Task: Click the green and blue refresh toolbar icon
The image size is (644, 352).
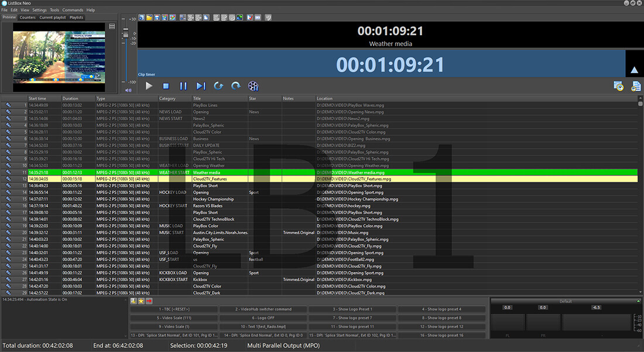Action: [x=239, y=18]
